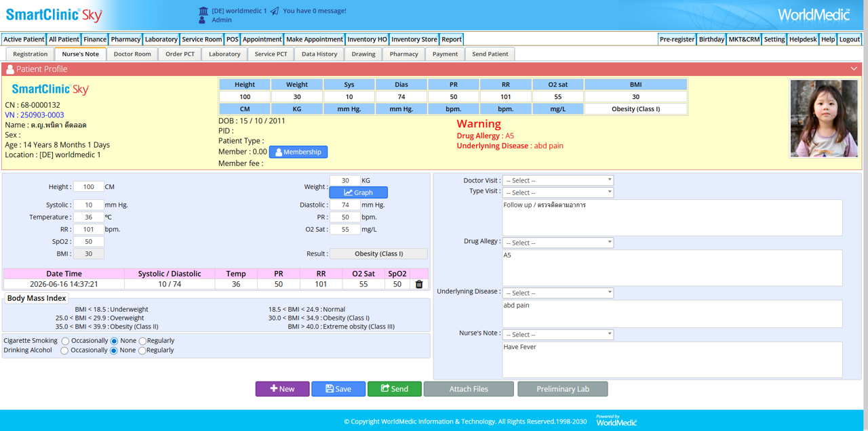Open Make Appointment menu
Image resolution: width=868 pixels, height=431 pixels.
(x=315, y=39)
